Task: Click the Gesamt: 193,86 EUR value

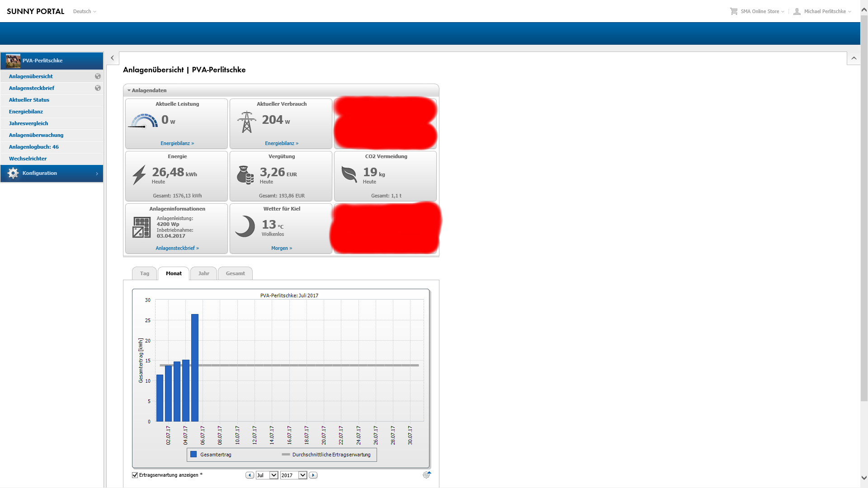Action: coord(282,196)
